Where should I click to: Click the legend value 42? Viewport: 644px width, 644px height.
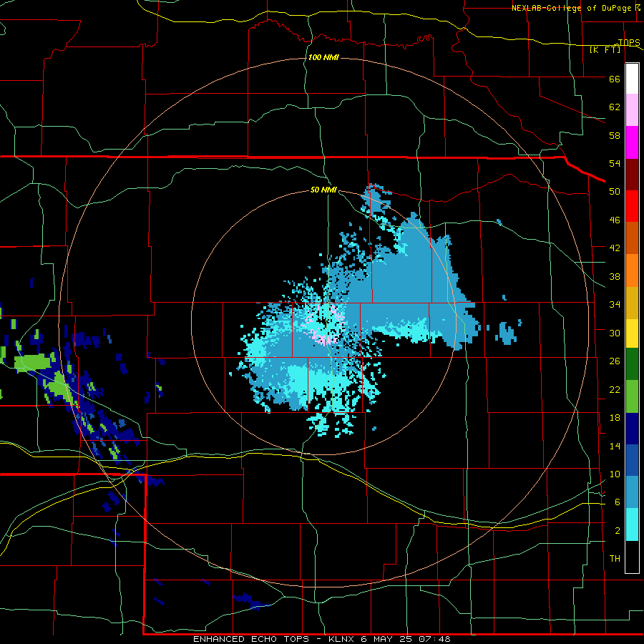615,248
